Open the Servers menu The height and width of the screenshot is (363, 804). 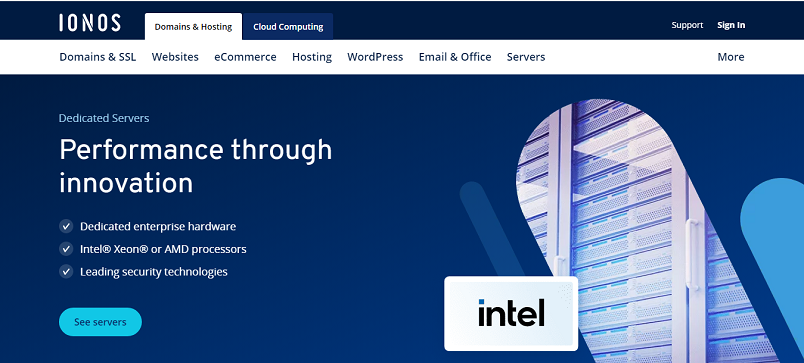coord(526,57)
